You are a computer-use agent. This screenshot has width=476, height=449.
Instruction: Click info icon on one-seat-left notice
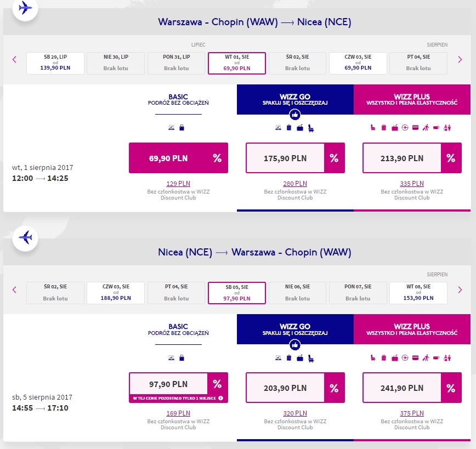click(x=220, y=398)
